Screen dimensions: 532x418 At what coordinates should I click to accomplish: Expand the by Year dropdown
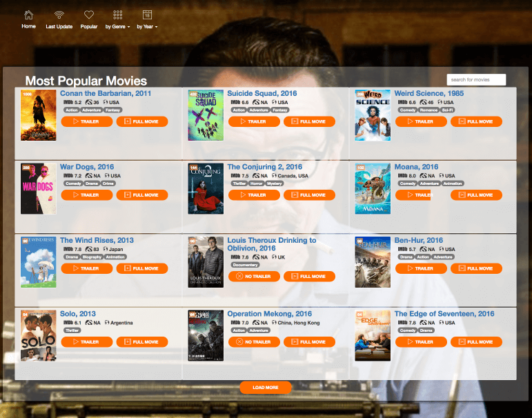[x=147, y=20]
